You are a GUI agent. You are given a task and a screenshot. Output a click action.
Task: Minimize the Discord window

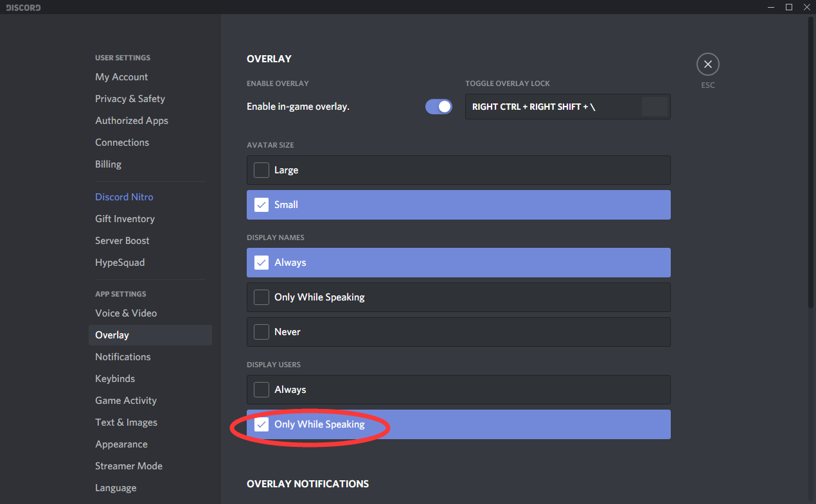[x=771, y=7]
